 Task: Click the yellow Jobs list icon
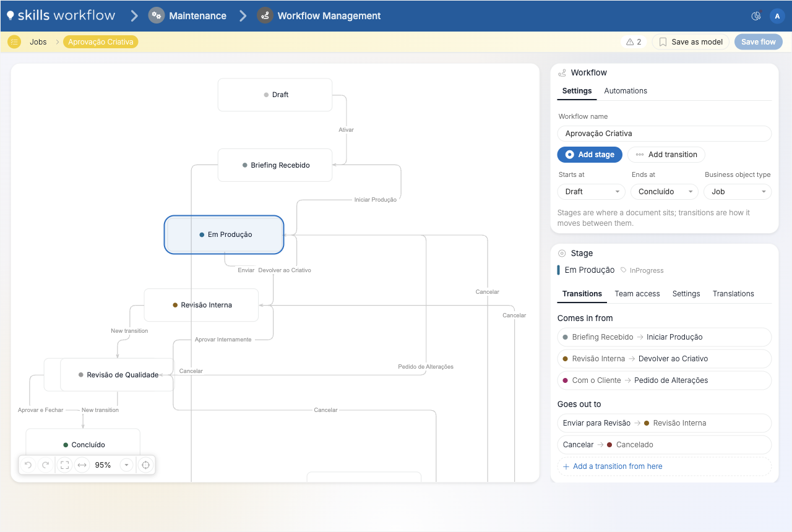tap(14, 42)
